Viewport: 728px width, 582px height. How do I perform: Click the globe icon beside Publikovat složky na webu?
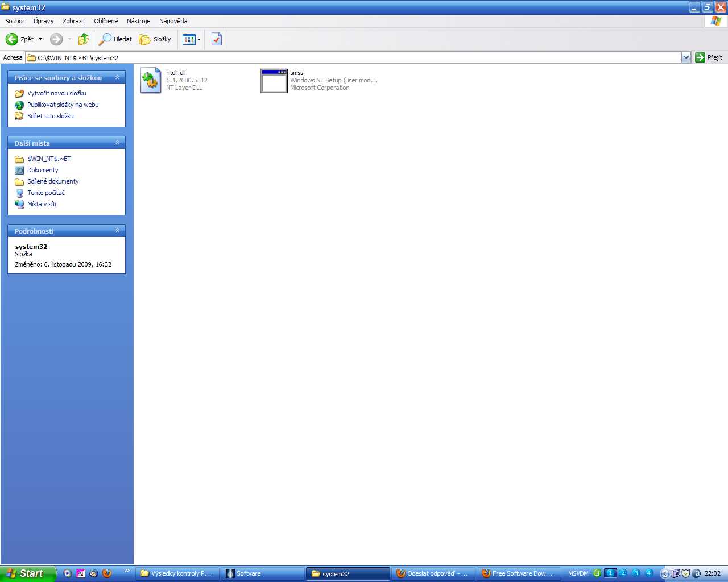(x=19, y=105)
